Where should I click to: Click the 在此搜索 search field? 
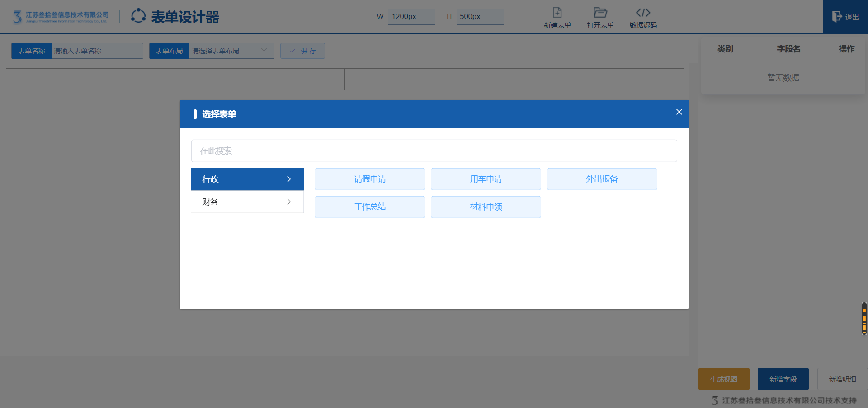click(x=434, y=151)
